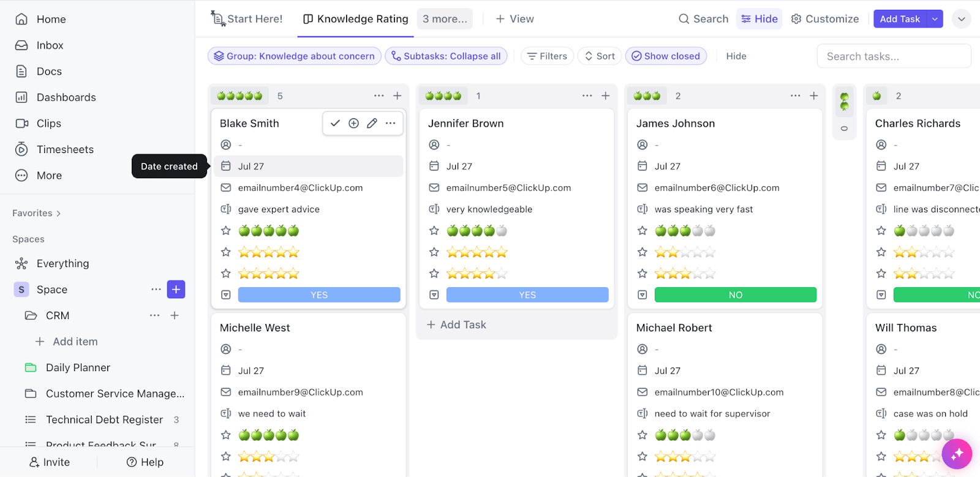Open Michelle West task card
The image size is (980, 477).
[255, 328]
